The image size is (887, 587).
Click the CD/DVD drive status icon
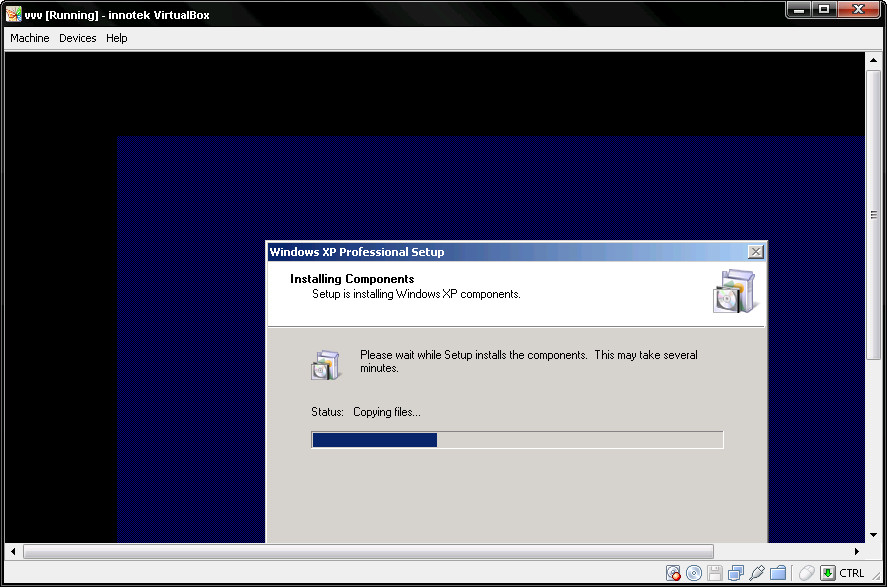click(x=694, y=573)
